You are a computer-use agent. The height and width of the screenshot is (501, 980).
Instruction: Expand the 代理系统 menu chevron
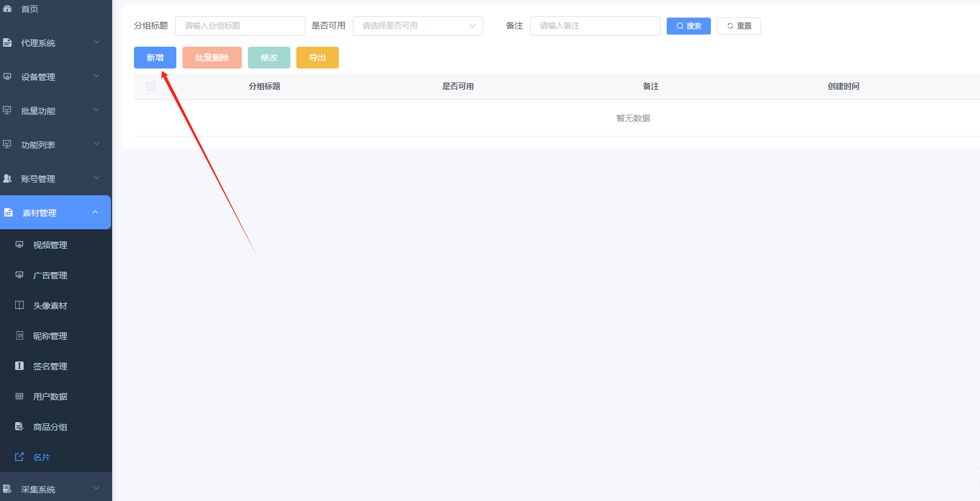[x=96, y=42]
